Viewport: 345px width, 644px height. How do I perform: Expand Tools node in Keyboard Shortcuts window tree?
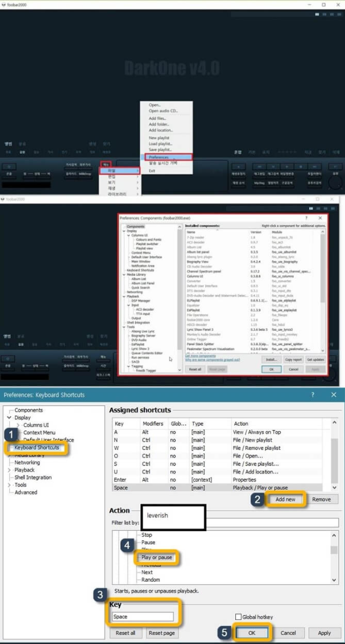click(9, 485)
